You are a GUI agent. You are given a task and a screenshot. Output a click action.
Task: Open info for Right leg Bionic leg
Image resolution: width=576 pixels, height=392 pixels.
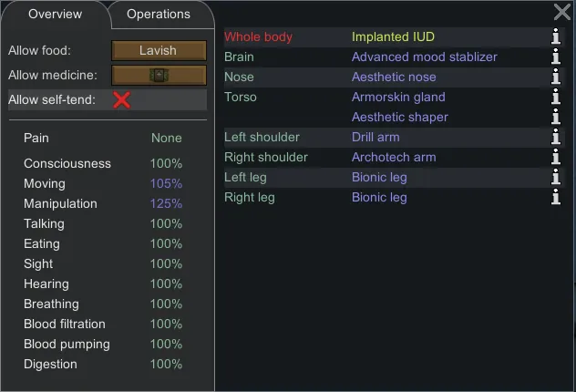tap(556, 197)
